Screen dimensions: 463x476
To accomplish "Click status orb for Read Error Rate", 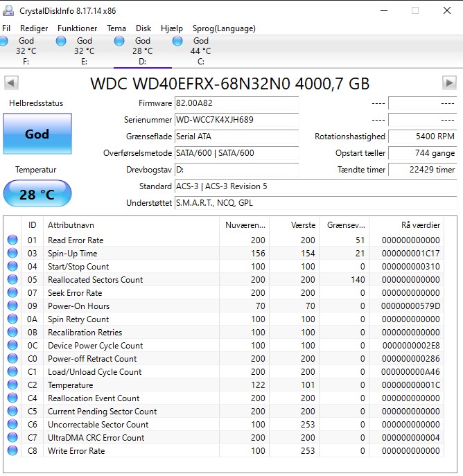I will coord(12,240).
